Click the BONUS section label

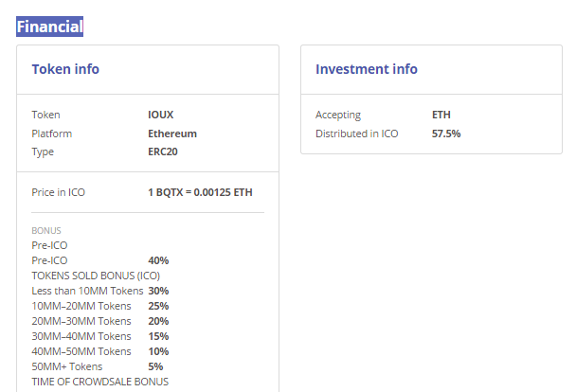pos(46,230)
